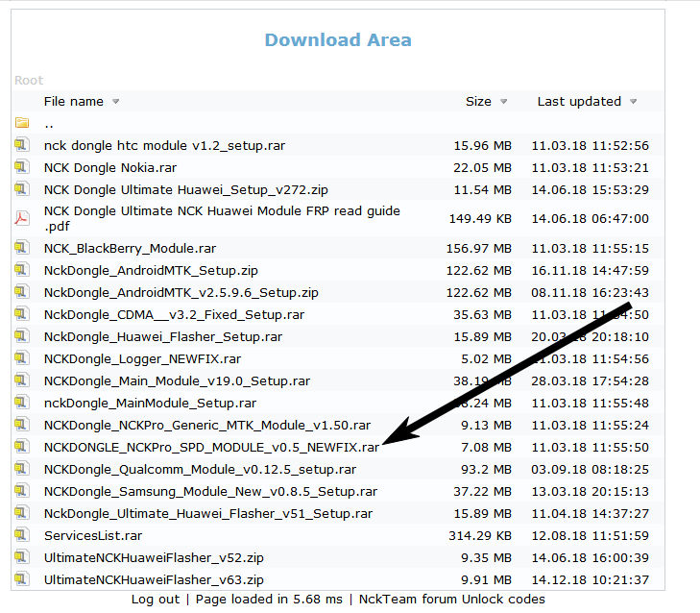This screenshot has height=613, width=700.
Task: Click archive icon beside NCK_BlackBerry_Module.rar
Action: coord(22,247)
